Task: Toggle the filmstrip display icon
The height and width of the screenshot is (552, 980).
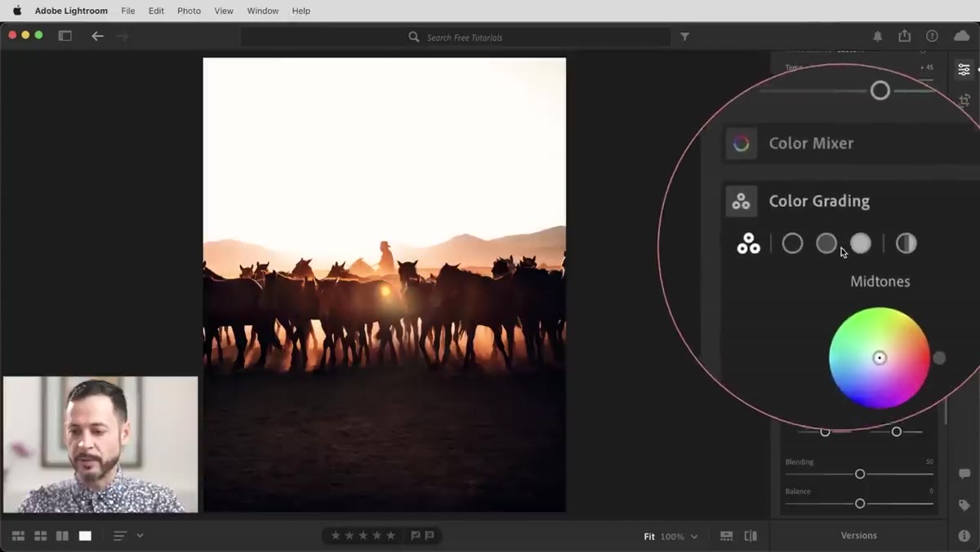Action: pos(726,536)
